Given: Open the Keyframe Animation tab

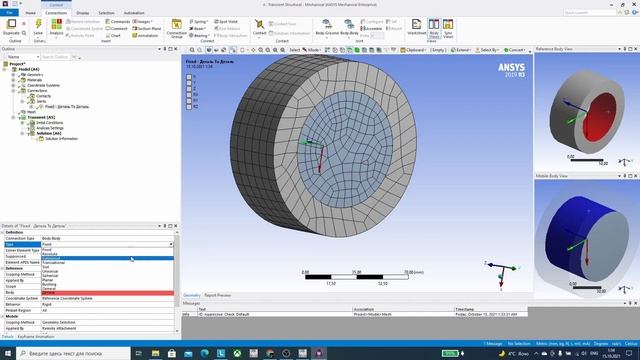Looking at the screenshot, I should click(36, 337).
